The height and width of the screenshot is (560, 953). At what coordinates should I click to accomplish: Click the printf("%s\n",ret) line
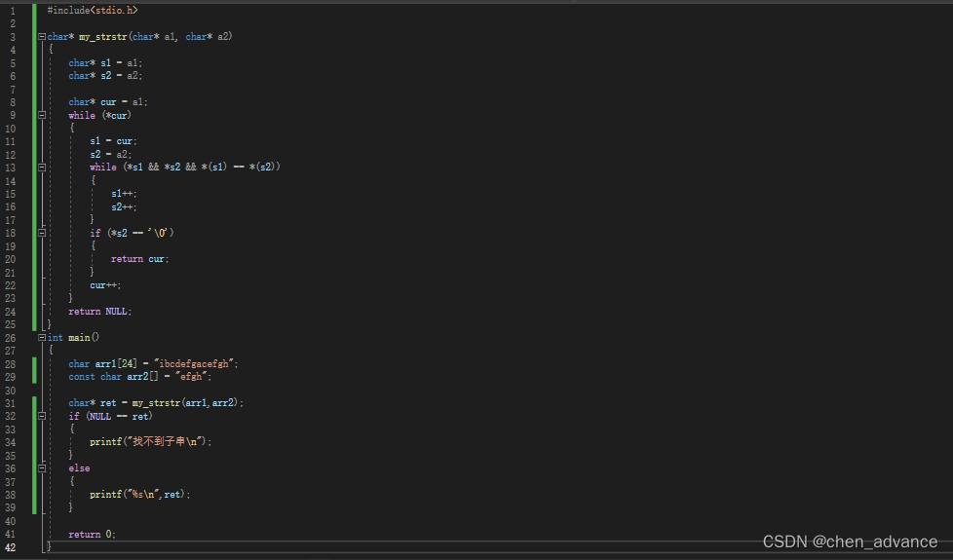click(x=139, y=495)
